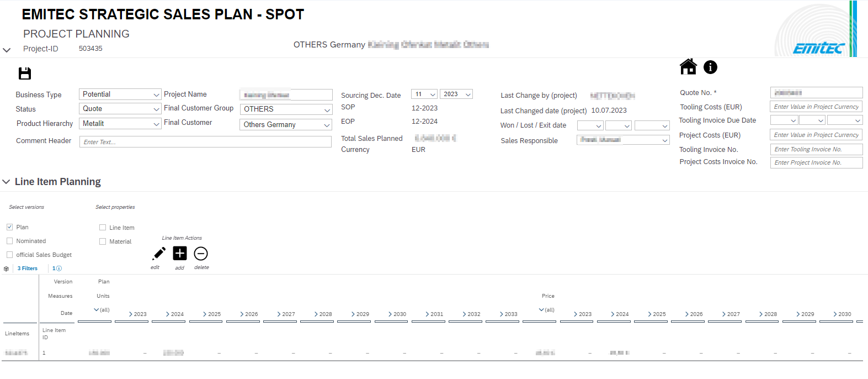868x379 pixels.
Task: Expand the 2024 column under Units
Action: pyautogui.click(x=168, y=314)
